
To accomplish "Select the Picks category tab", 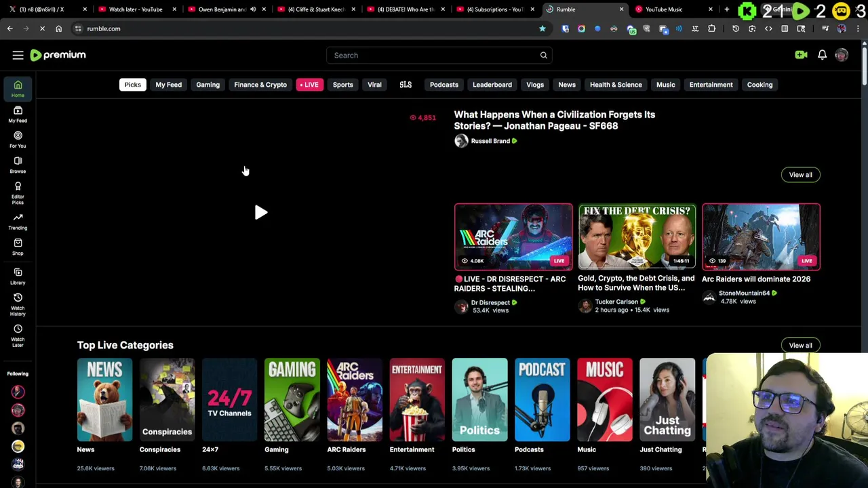I will 132,85.
